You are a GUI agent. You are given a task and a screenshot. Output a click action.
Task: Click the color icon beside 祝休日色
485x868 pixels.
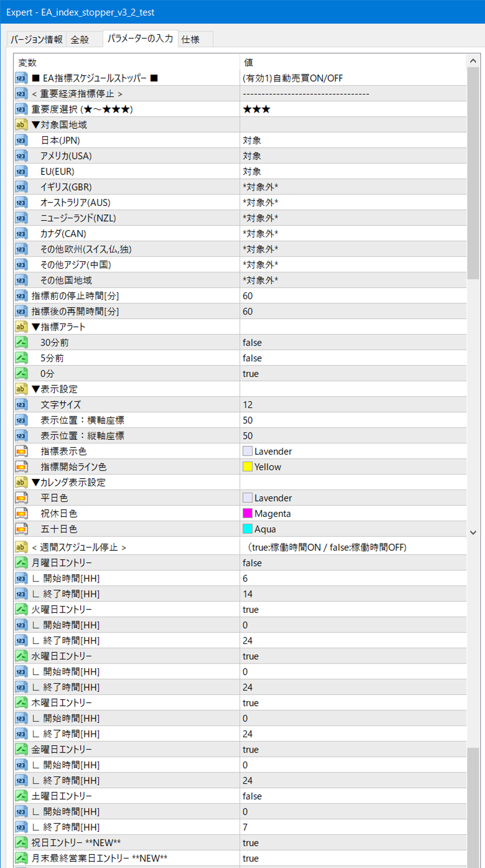pos(21,513)
